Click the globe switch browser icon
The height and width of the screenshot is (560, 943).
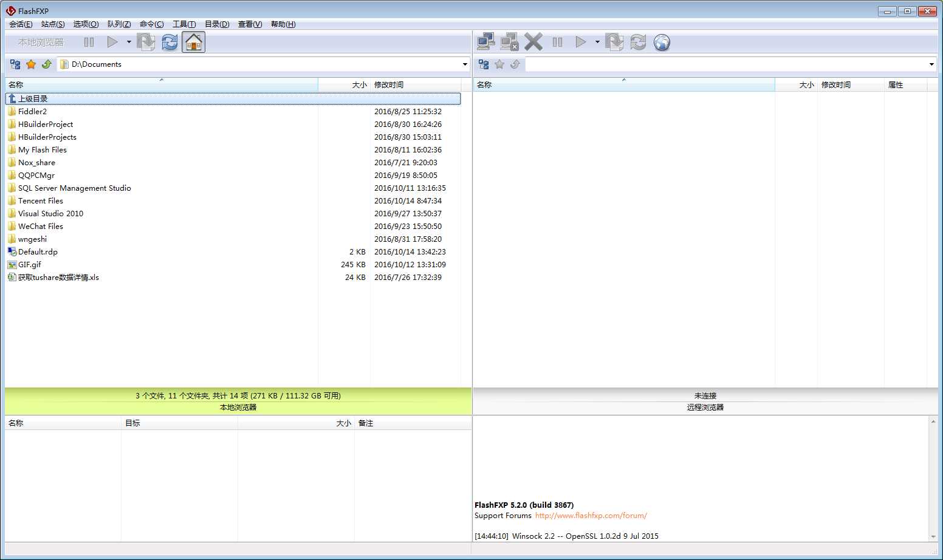662,42
